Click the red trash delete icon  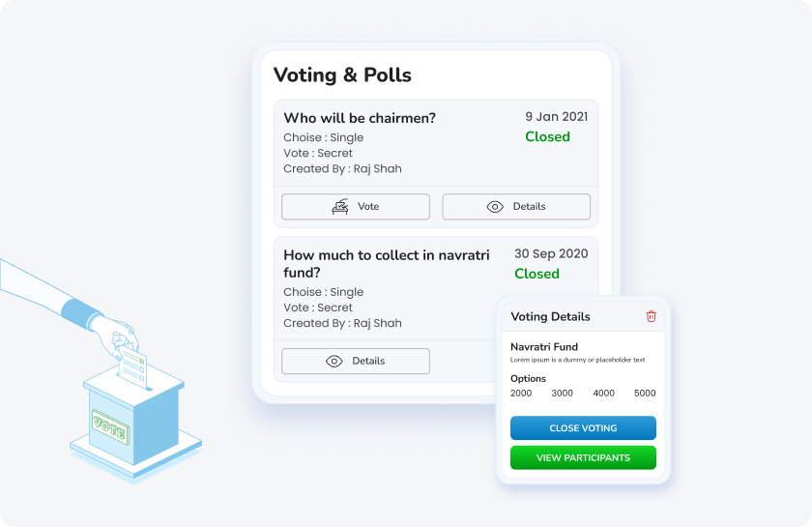651,316
